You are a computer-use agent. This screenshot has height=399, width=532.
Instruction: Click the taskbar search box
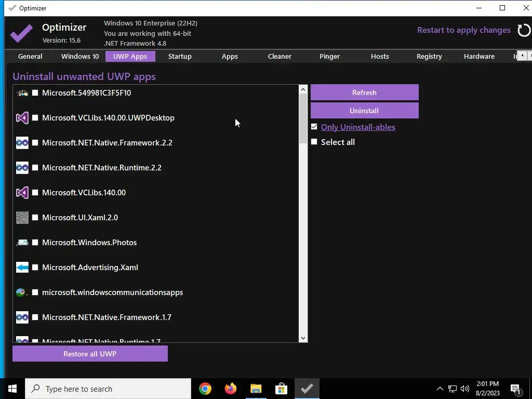108,389
